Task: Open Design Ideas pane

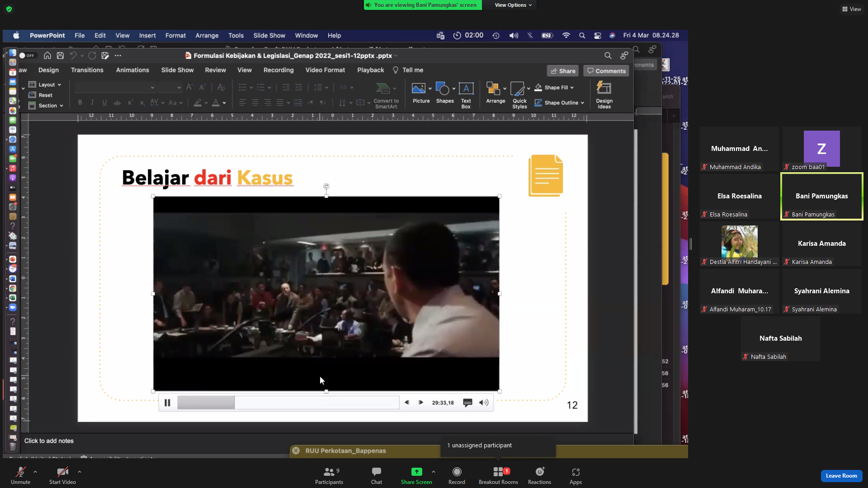Action: [x=604, y=95]
